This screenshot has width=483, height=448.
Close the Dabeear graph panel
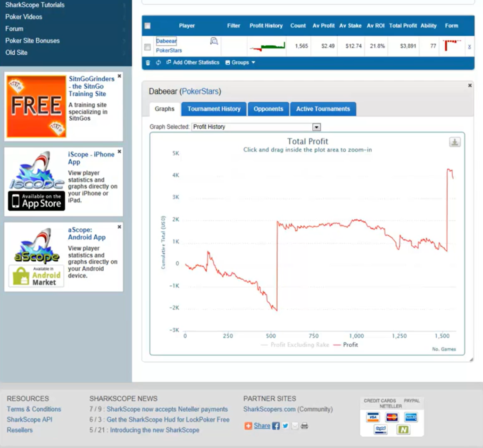tap(470, 86)
